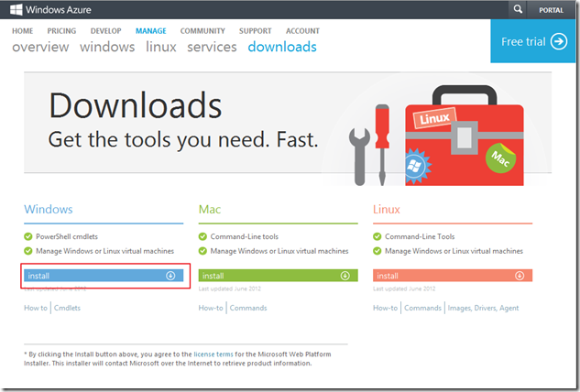Click the blue Windows install button
The width and height of the screenshot is (580, 392).
pyautogui.click(x=104, y=276)
